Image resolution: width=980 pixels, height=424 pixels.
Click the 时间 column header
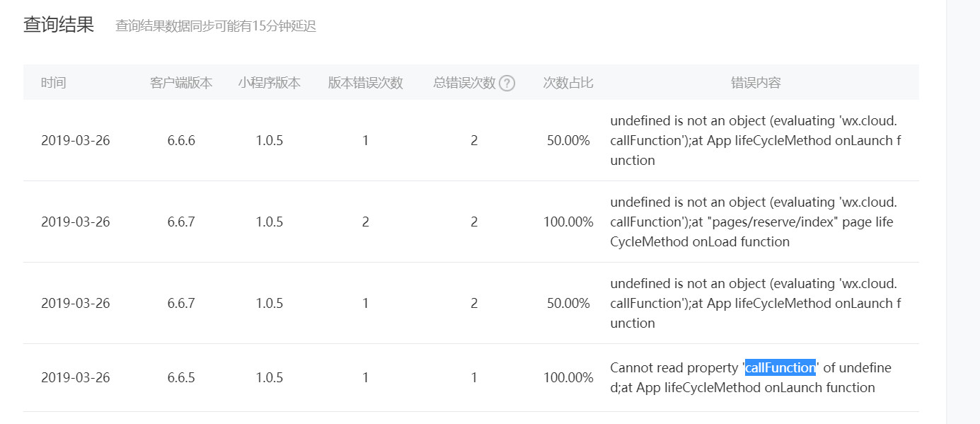pyautogui.click(x=54, y=83)
